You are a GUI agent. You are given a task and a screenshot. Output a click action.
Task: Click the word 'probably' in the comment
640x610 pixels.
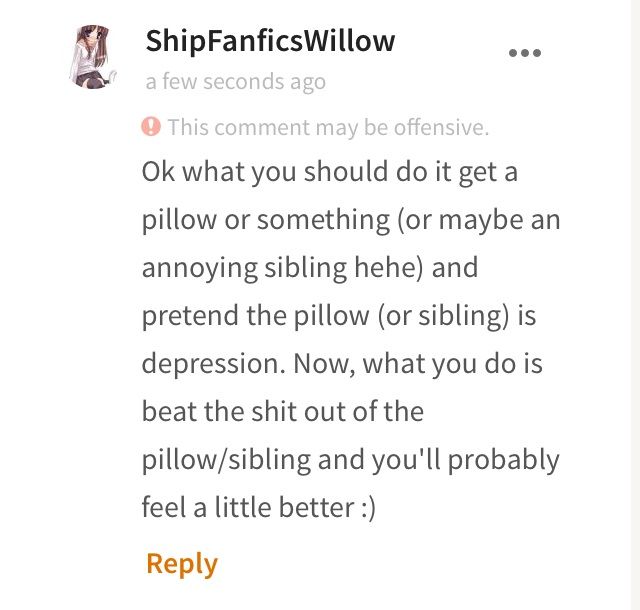click(x=504, y=461)
